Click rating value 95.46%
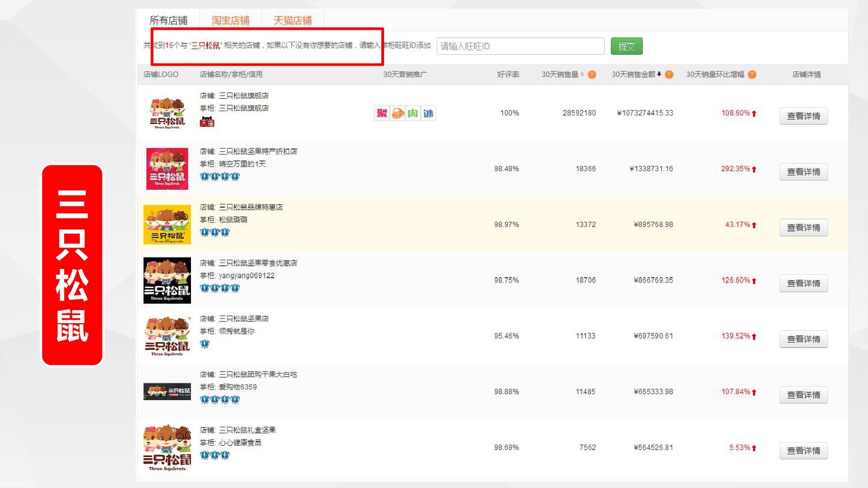868x488 pixels. click(506, 336)
